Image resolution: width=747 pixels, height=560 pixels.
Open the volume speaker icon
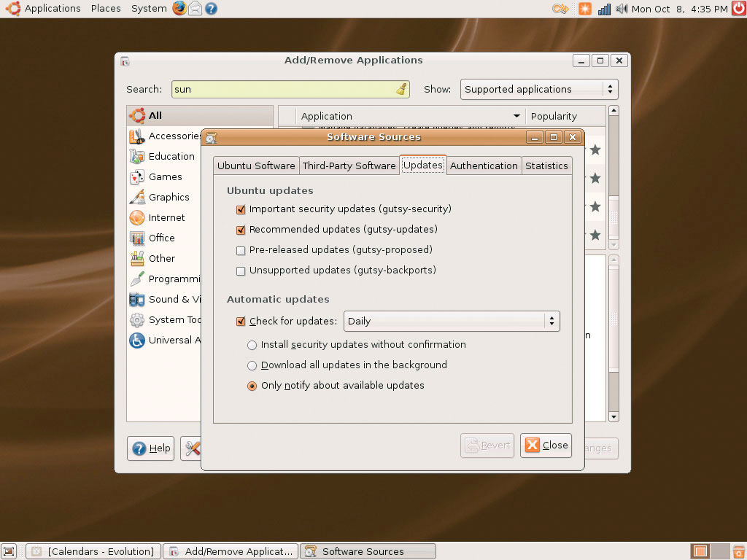[621, 9]
